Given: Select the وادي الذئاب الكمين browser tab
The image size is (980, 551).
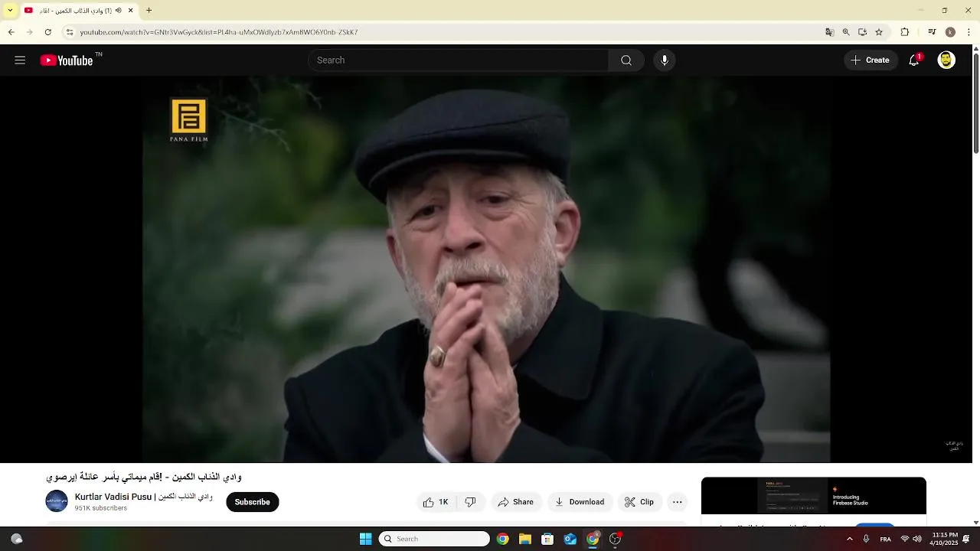Looking at the screenshot, I should [x=79, y=11].
